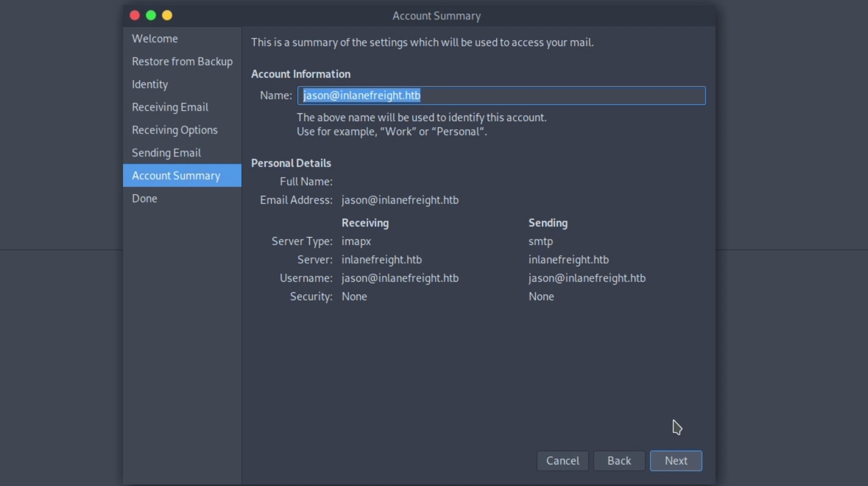Go Back to the previous step
Viewport: 868px width, 486px height.
619,460
